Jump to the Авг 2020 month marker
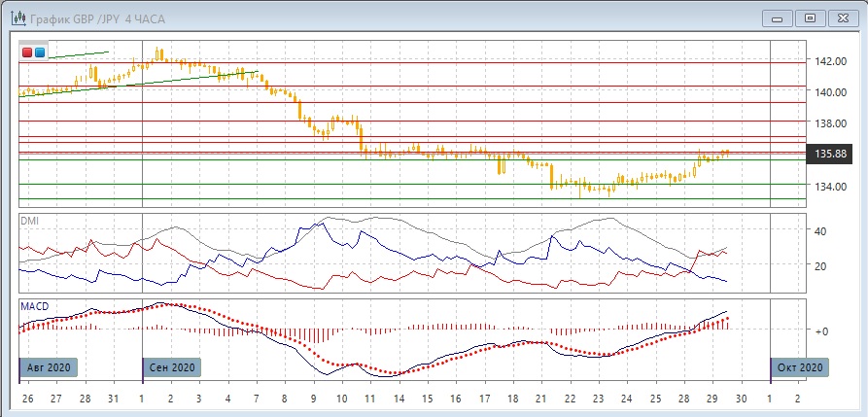This screenshot has width=868, height=417. click(x=48, y=367)
